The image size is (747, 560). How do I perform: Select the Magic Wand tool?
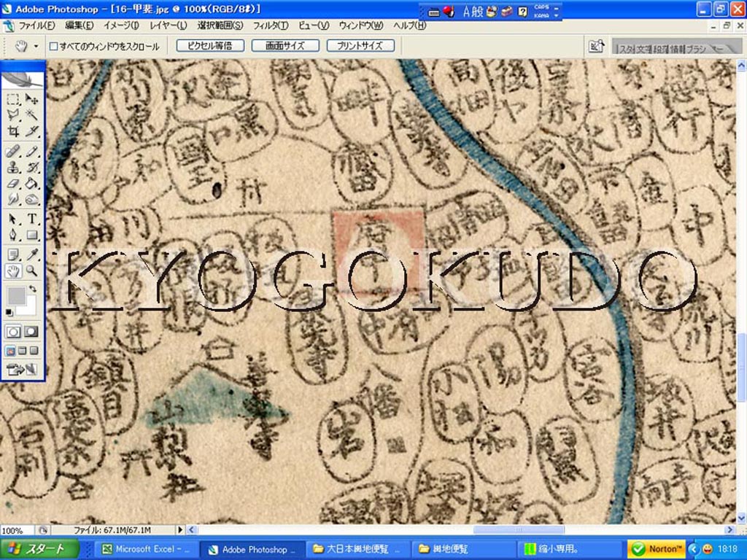31,114
